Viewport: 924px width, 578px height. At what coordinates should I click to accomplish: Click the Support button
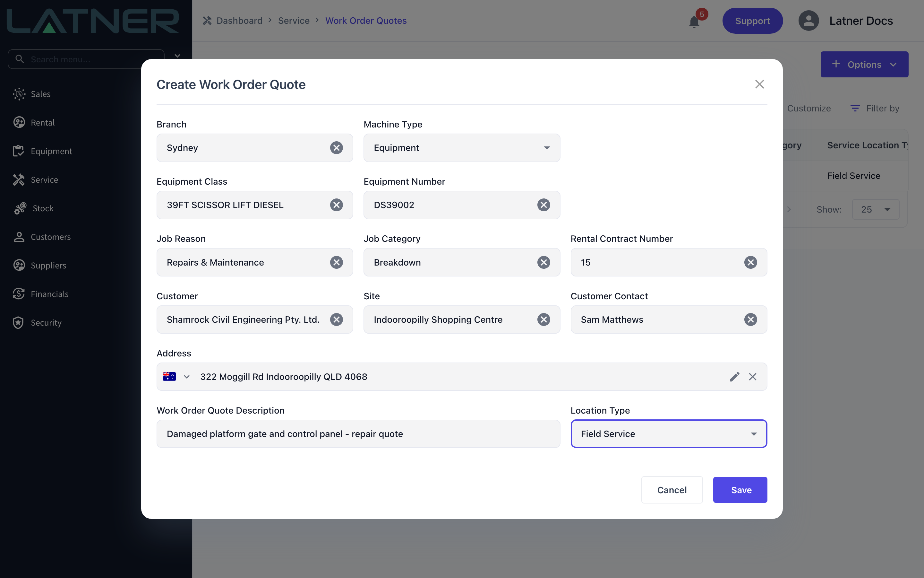click(752, 21)
